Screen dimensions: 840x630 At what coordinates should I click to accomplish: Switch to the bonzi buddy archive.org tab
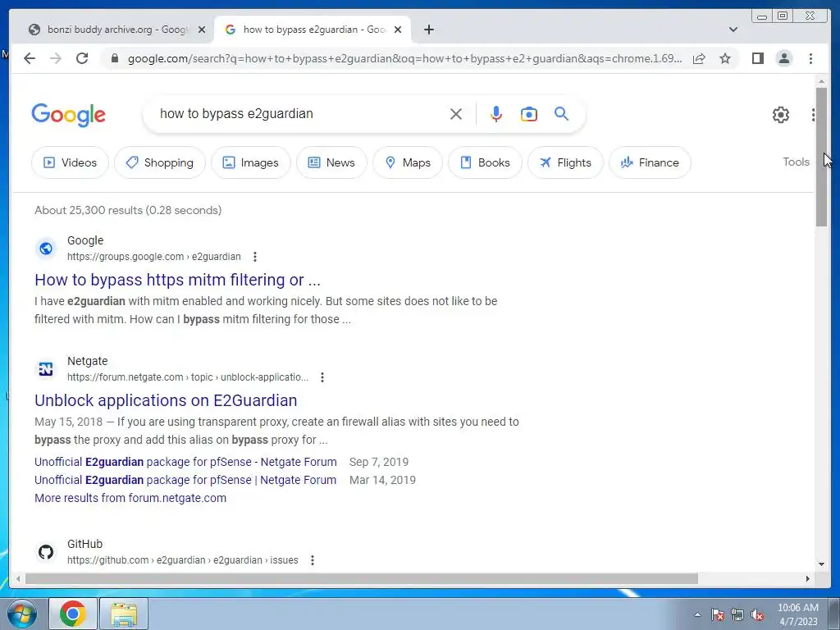116,30
